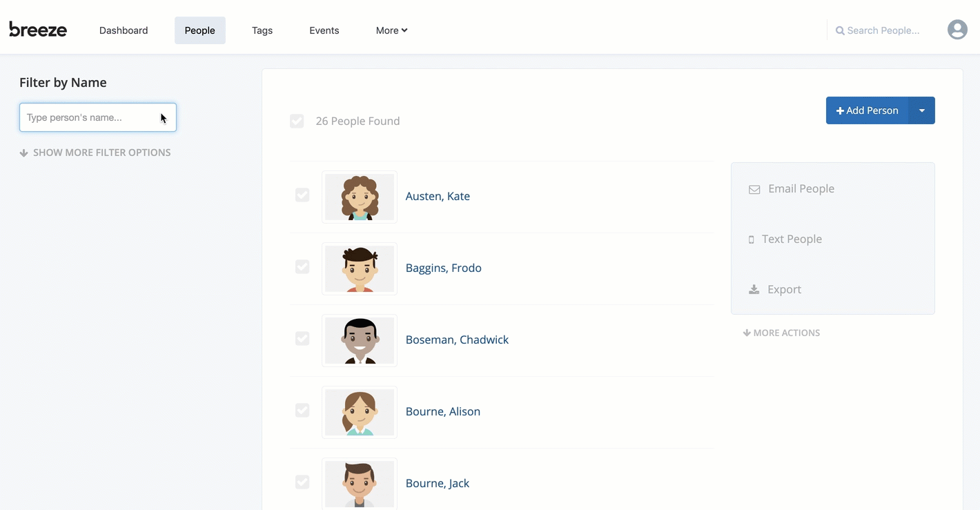
Task: Click the envelope icon beside Email People
Action: [754, 189]
